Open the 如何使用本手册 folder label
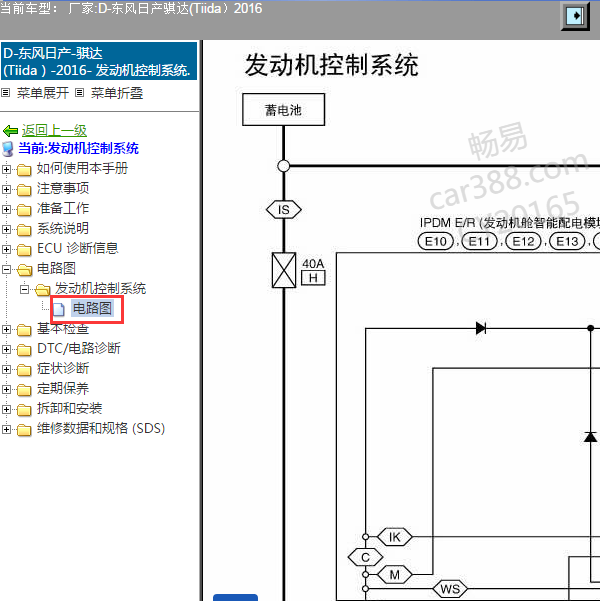The width and height of the screenshot is (600, 601). coord(82,168)
